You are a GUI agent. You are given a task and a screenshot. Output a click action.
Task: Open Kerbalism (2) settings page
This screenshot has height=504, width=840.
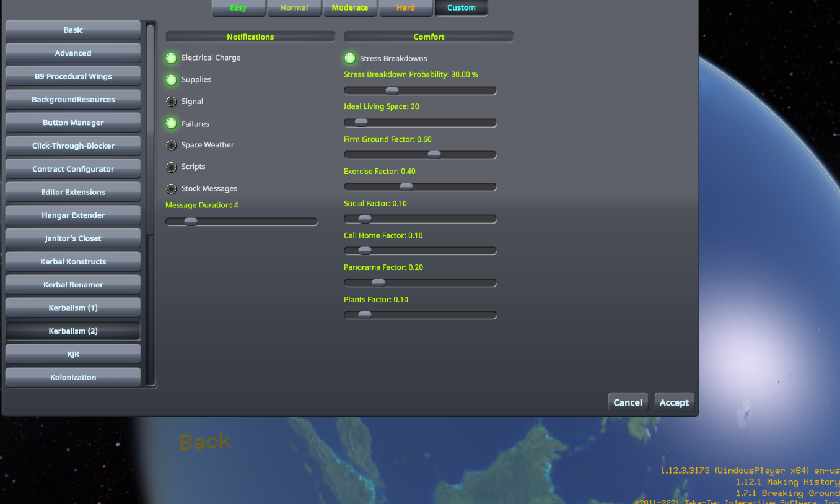point(73,331)
